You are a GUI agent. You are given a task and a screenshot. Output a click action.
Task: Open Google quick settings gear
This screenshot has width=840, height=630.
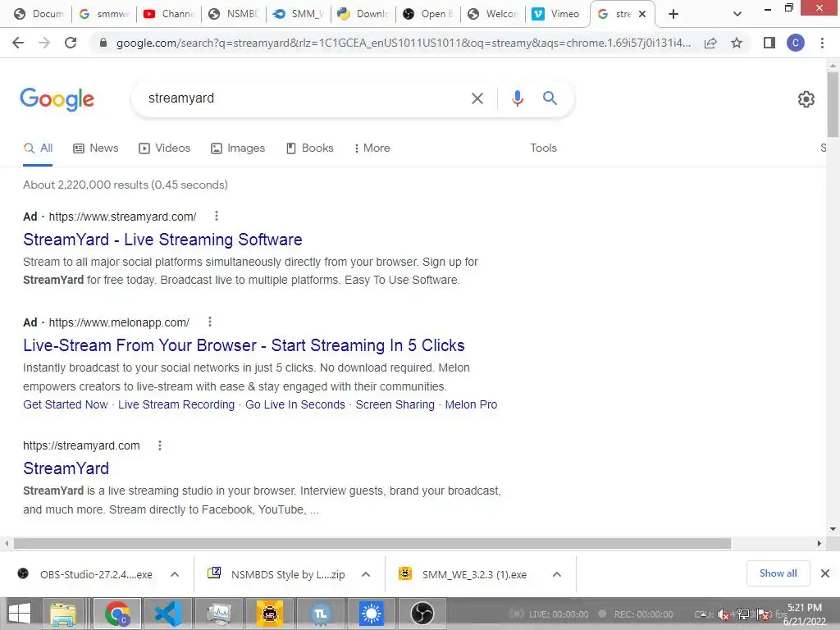(806, 99)
